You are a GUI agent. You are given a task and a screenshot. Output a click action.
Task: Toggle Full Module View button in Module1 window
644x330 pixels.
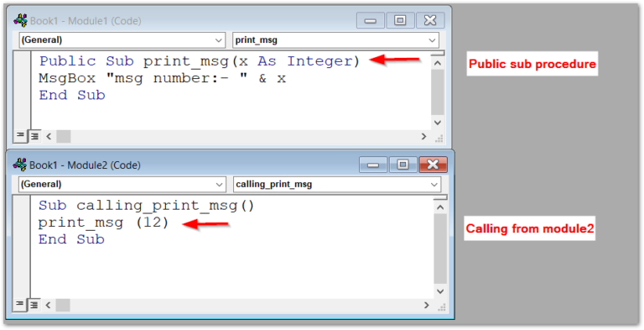click(x=35, y=136)
